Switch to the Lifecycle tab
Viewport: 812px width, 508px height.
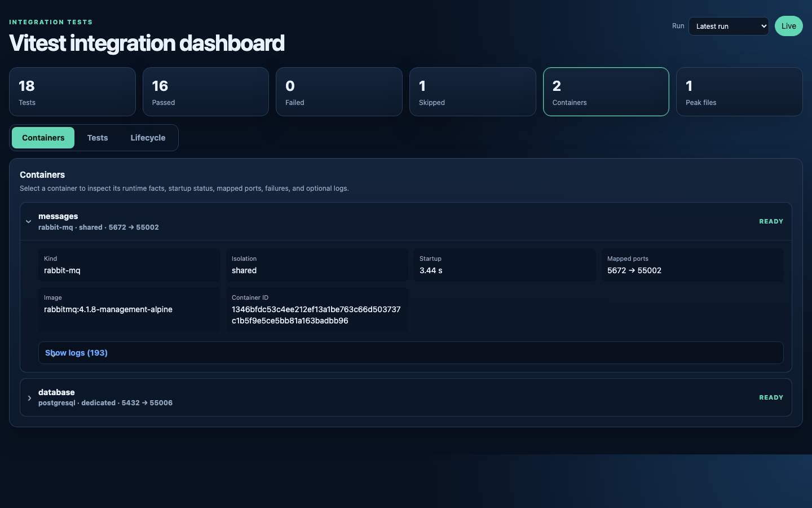pos(148,138)
